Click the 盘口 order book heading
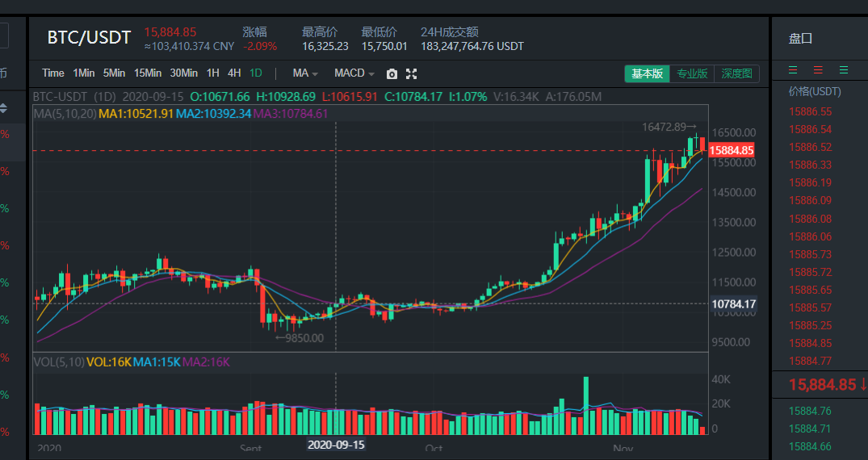The height and width of the screenshot is (460, 868). 800,39
